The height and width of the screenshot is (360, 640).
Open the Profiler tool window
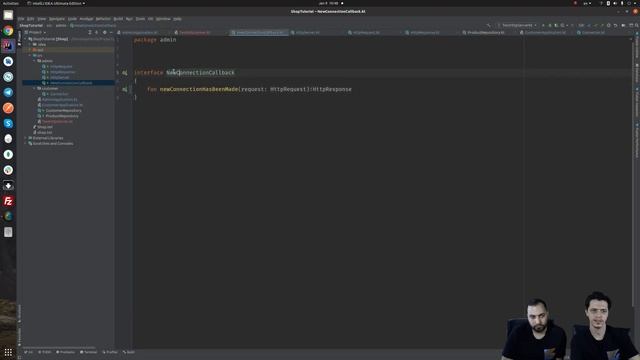(x=110, y=352)
